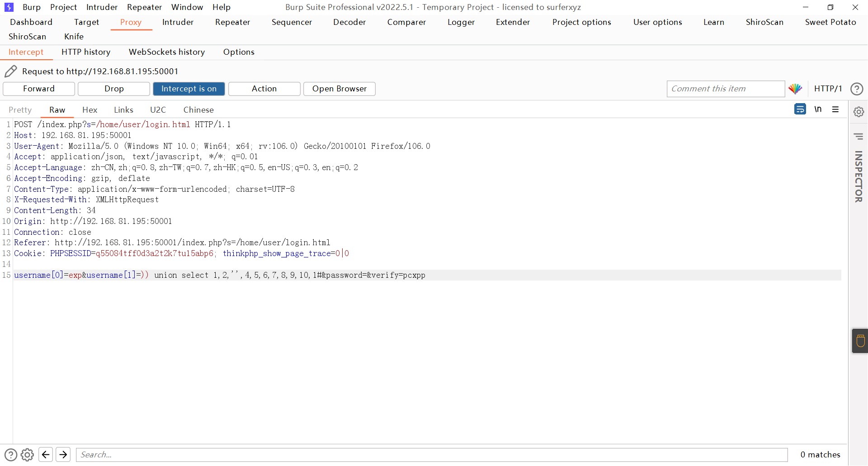Switch editor to Hex view

coord(90,110)
